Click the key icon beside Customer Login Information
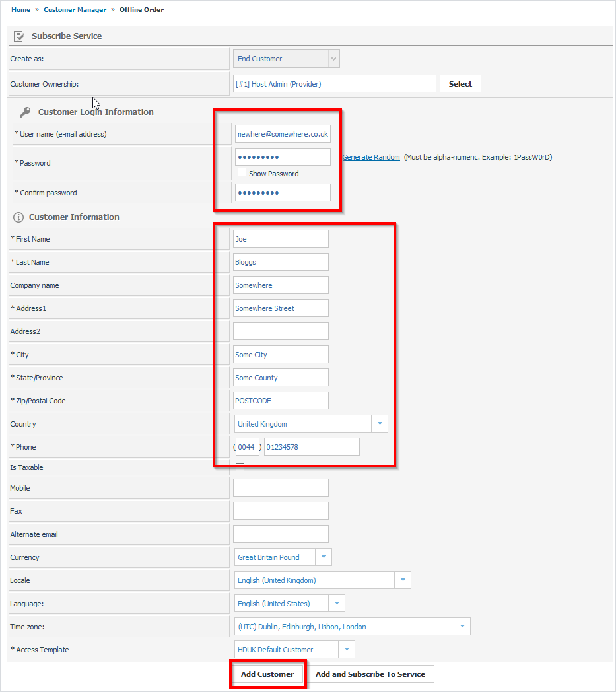616x692 pixels. 25,112
